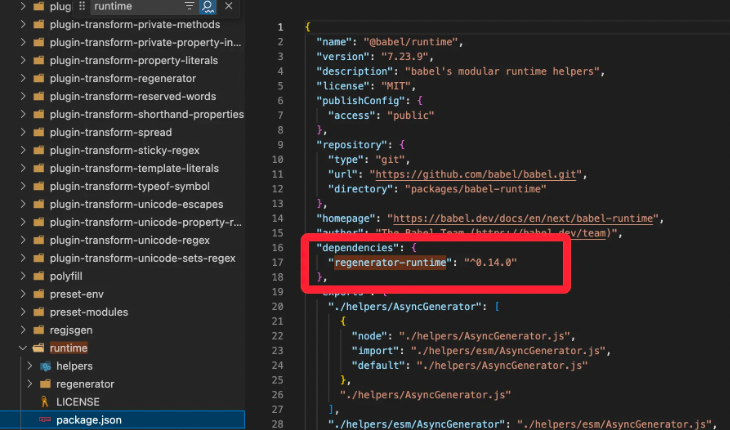Select the regjsgen folder label
This screenshot has width=730, height=430.
(x=71, y=330)
